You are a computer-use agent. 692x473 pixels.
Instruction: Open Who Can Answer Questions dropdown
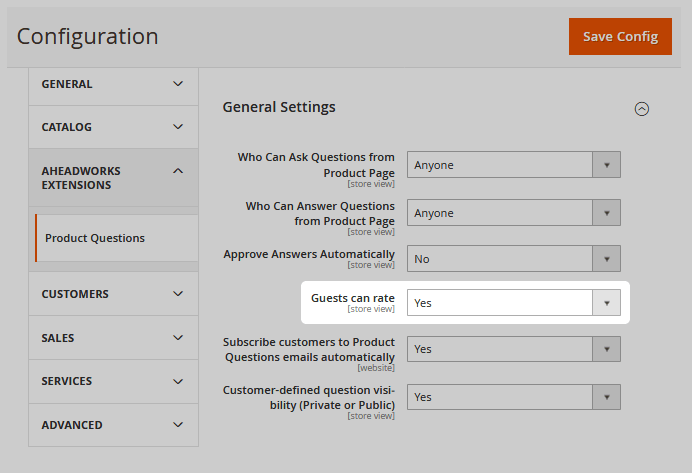tap(514, 213)
